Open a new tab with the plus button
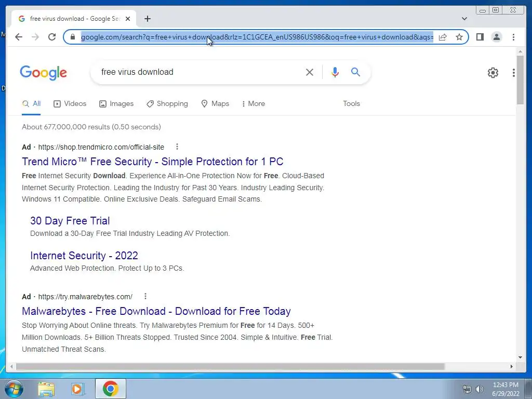Screen dimensions: 532x399 pos(147,19)
